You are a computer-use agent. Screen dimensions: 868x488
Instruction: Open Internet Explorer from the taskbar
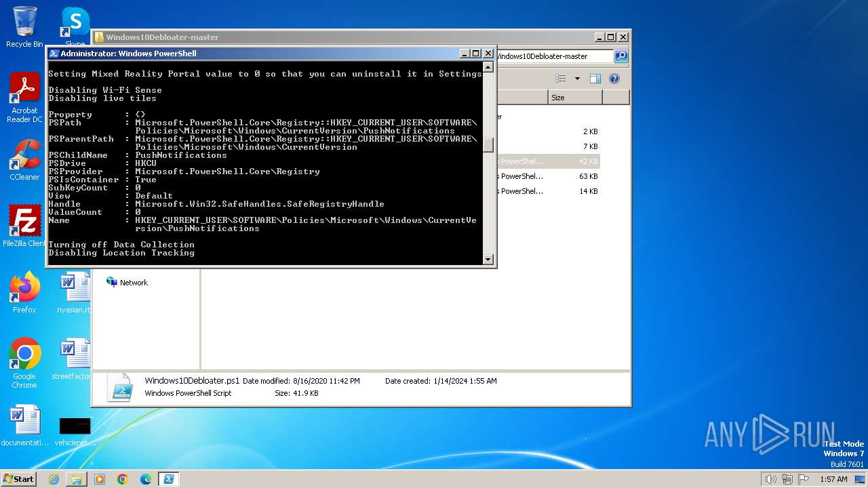[54, 479]
